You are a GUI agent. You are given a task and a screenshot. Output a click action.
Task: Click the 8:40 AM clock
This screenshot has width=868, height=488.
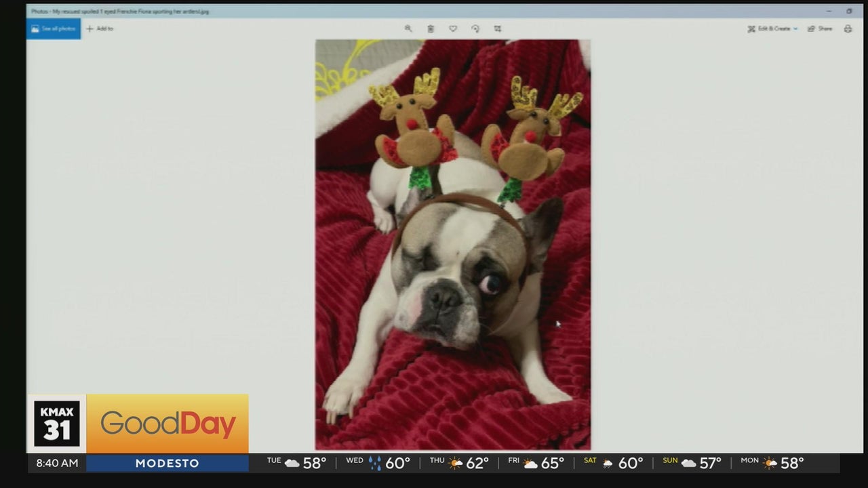click(56, 463)
